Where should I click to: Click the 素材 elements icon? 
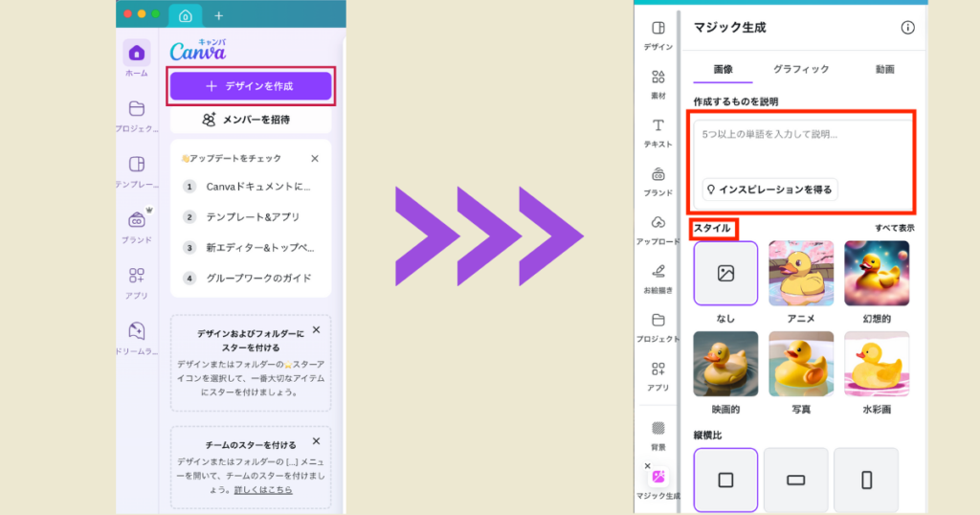[x=657, y=78]
